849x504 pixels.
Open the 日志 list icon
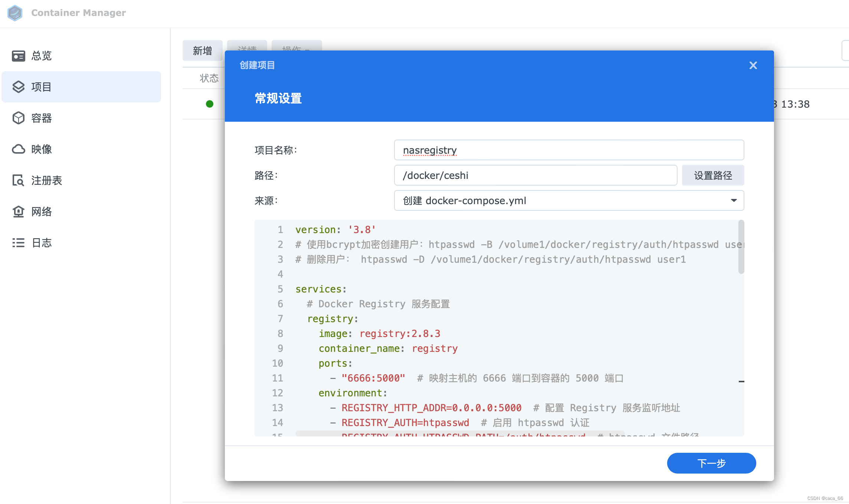coord(18,243)
